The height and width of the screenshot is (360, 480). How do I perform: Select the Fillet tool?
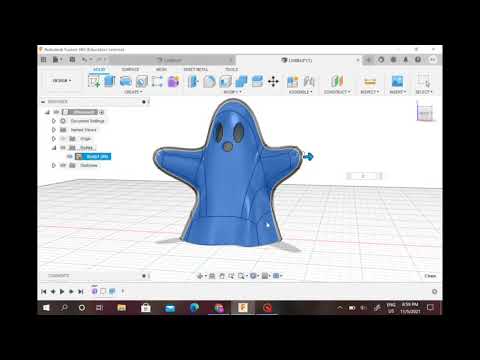point(209,81)
